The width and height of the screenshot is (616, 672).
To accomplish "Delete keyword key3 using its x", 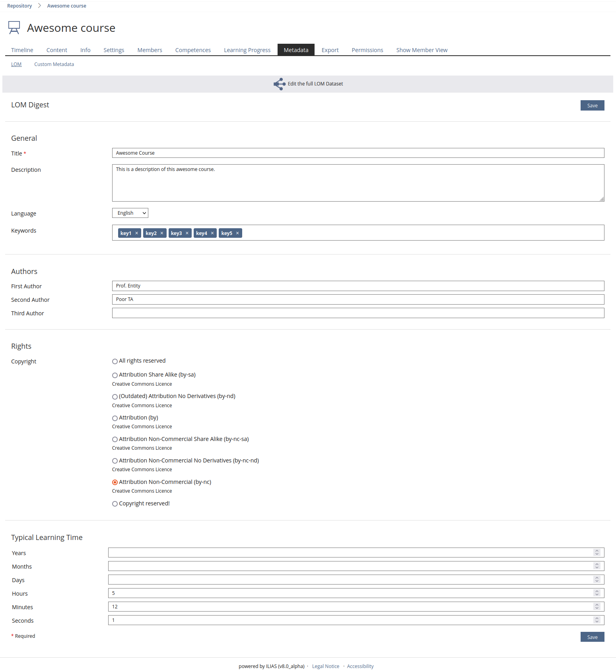I will (x=187, y=233).
